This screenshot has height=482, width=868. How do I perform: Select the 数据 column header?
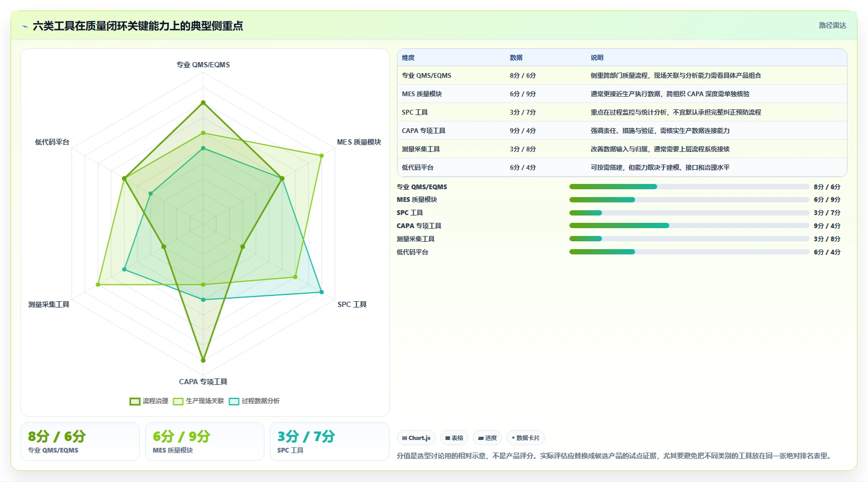(516, 58)
